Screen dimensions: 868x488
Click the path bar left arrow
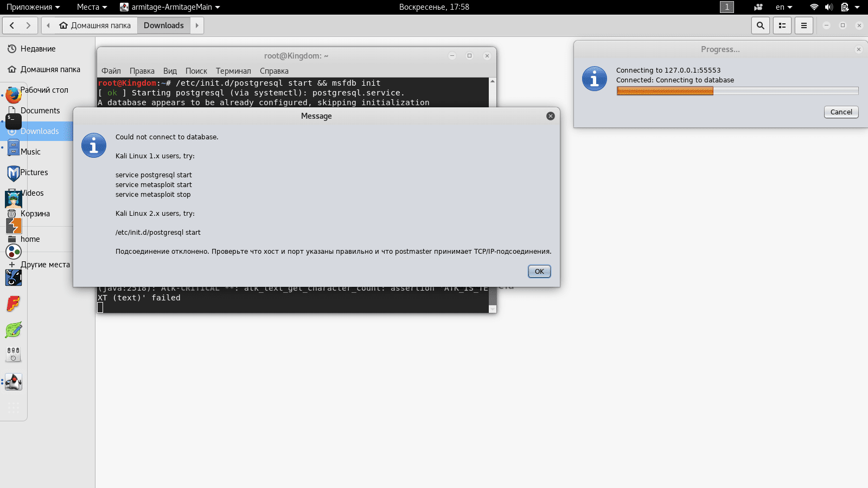pos(48,25)
